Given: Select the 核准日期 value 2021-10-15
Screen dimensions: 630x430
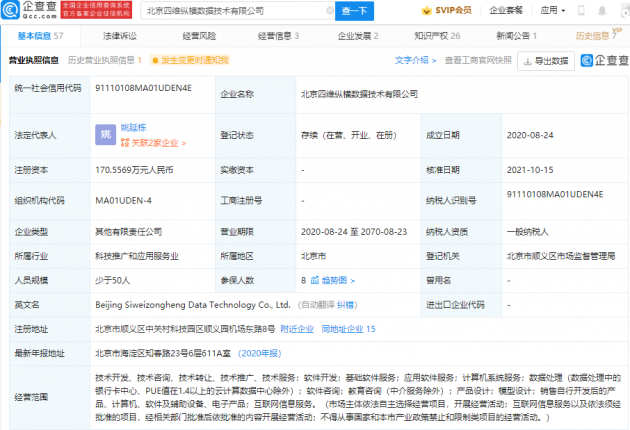Looking at the screenshot, I should 530,170.
